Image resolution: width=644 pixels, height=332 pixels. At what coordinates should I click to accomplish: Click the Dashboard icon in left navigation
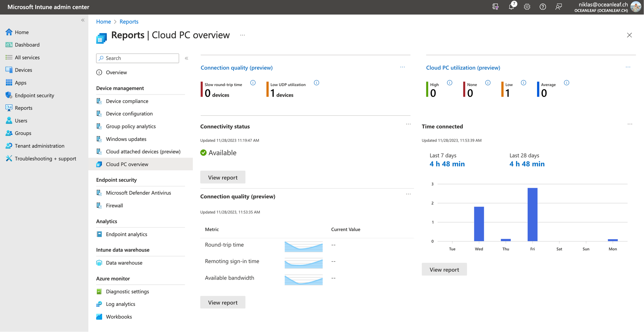tap(9, 45)
